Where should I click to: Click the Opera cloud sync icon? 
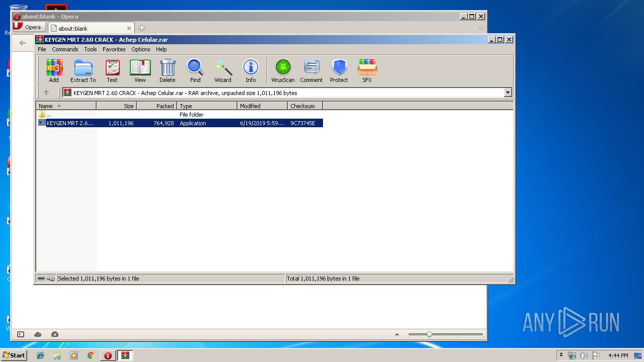pyautogui.click(x=38, y=334)
